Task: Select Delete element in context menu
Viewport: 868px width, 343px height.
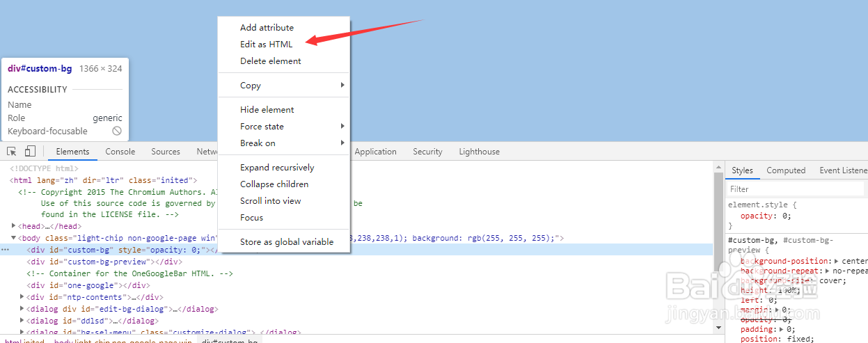Action: click(x=284, y=61)
